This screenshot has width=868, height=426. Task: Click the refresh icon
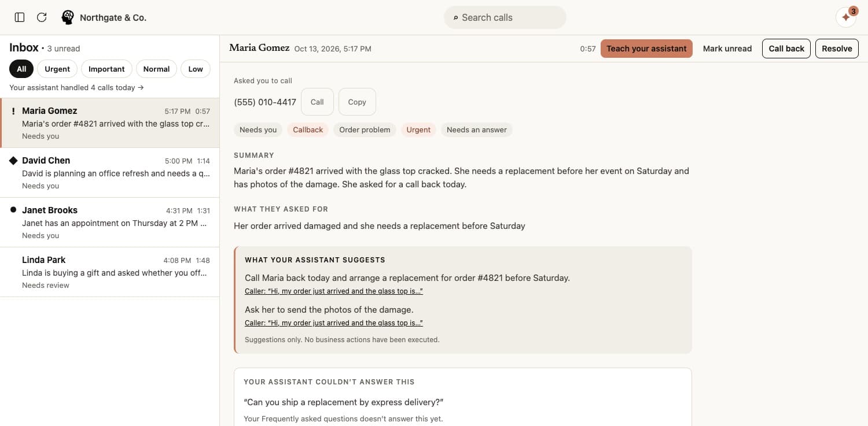[x=42, y=17]
